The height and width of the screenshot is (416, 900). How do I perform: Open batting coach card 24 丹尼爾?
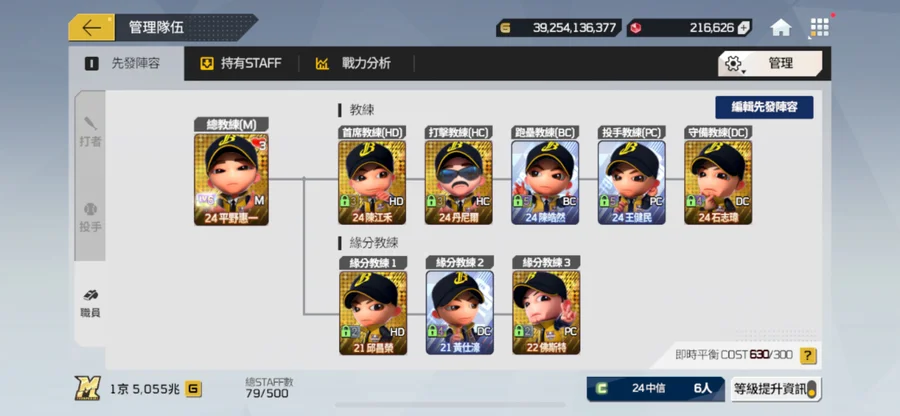(459, 182)
